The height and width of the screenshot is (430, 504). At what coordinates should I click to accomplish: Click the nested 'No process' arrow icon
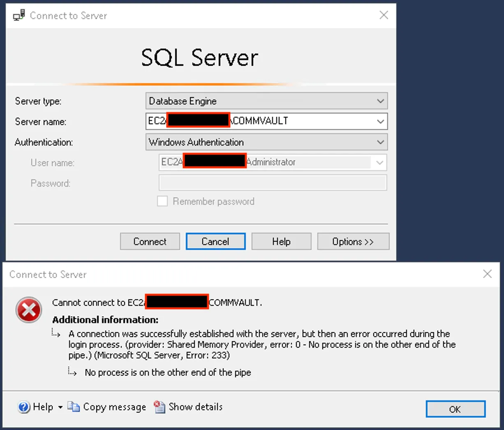pos(72,372)
